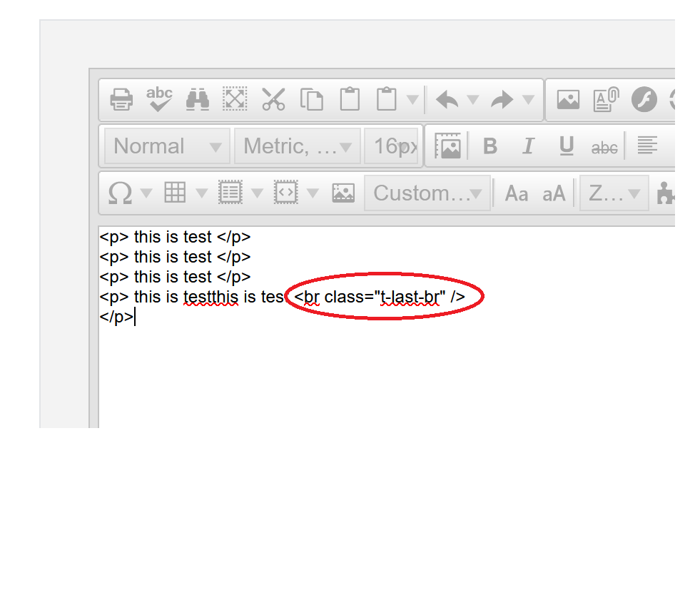The width and height of the screenshot is (700, 615).
Task: Toggle underline formatting
Action: tap(567, 146)
